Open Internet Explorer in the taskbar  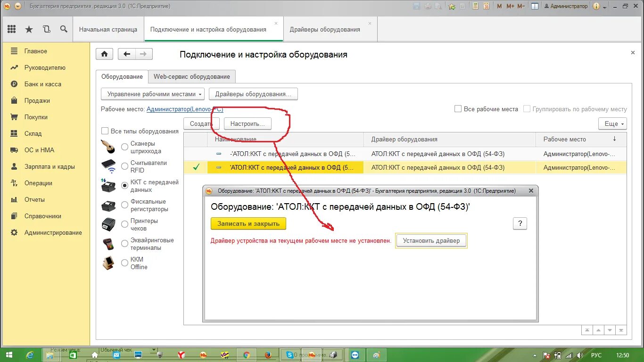(30, 355)
